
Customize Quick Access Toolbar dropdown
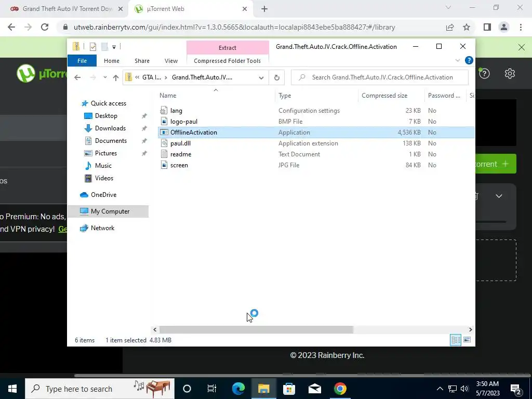pyautogui.click(x=114, y=47)
